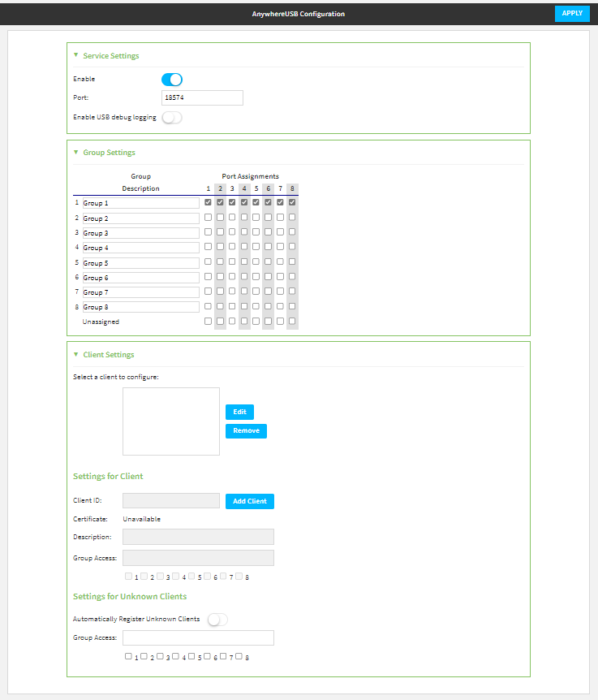
Task: Check port 2 for Group 2
Action: tap(220, 217)
